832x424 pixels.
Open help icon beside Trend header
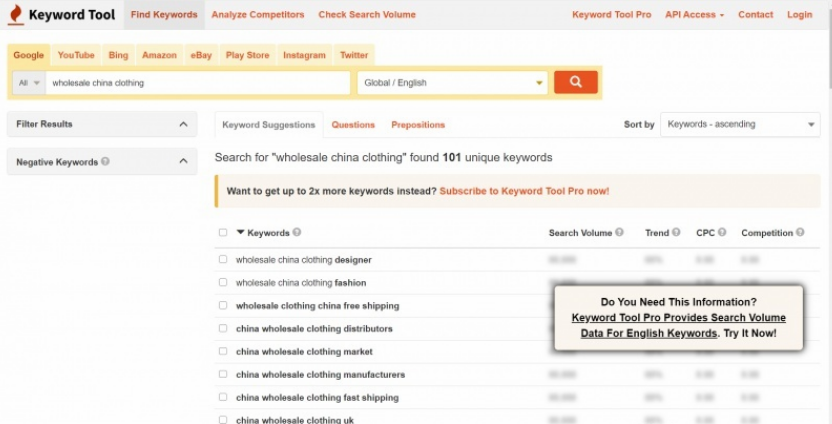[x=676, y=232]
